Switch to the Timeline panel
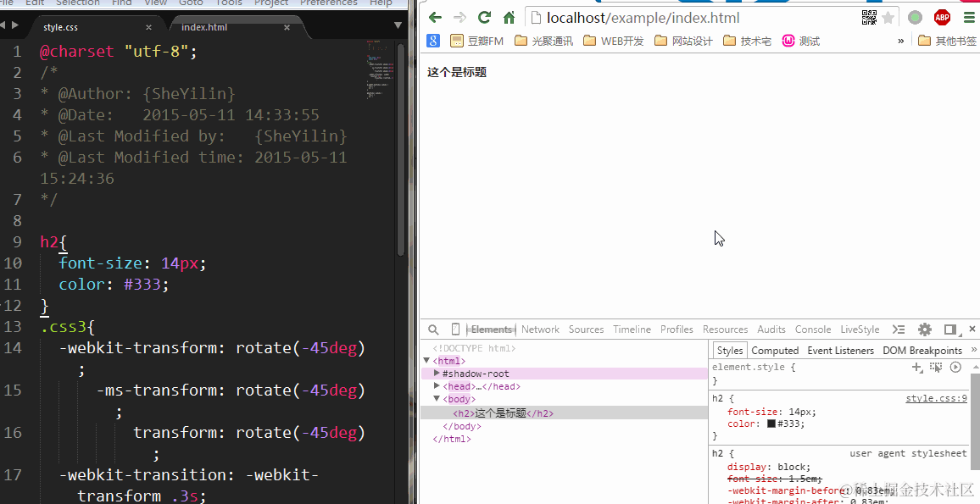The width and height of the screenshot is (980, 504). point(632,330)
